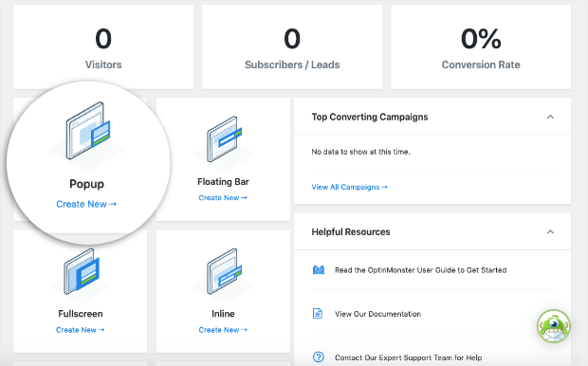Open View All Campaigns link

350,187
